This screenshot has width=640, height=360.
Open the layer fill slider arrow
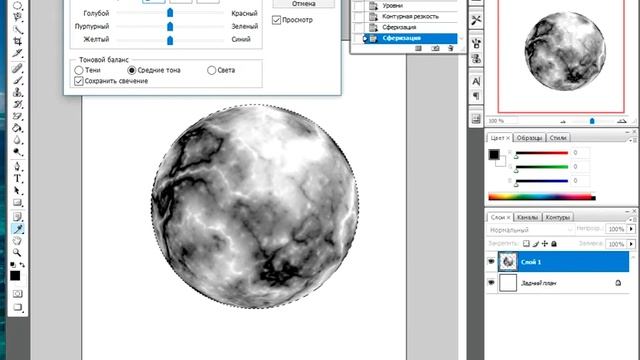click(x=631, y=244)
